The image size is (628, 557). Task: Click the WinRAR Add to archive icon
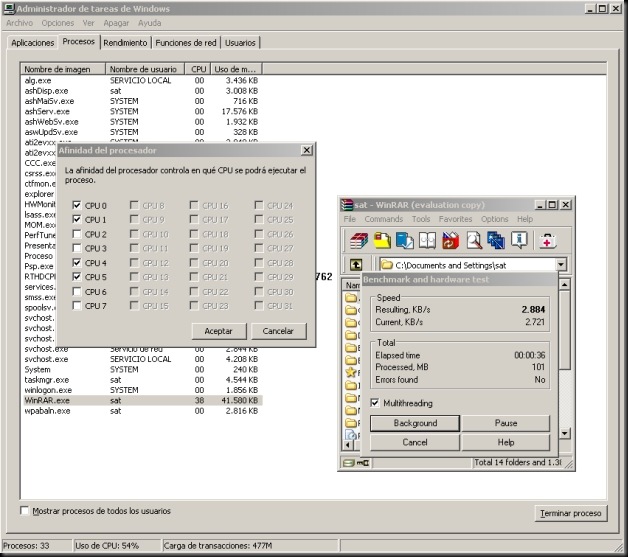coord(358,241)
